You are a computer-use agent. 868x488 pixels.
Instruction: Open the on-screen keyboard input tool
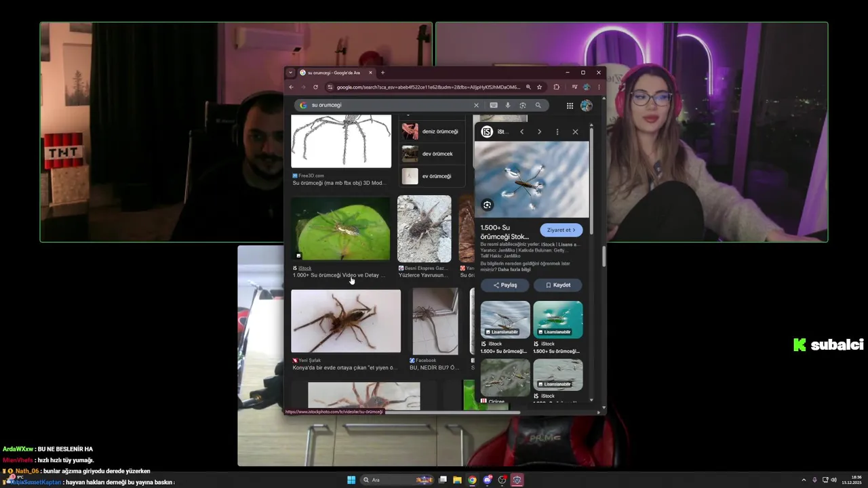point(494,105)
